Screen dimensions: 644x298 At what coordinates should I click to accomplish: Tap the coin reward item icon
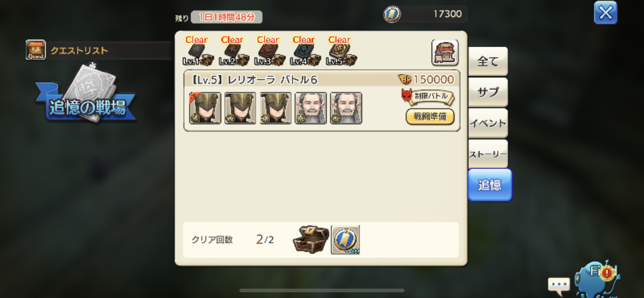click(346, 240)
